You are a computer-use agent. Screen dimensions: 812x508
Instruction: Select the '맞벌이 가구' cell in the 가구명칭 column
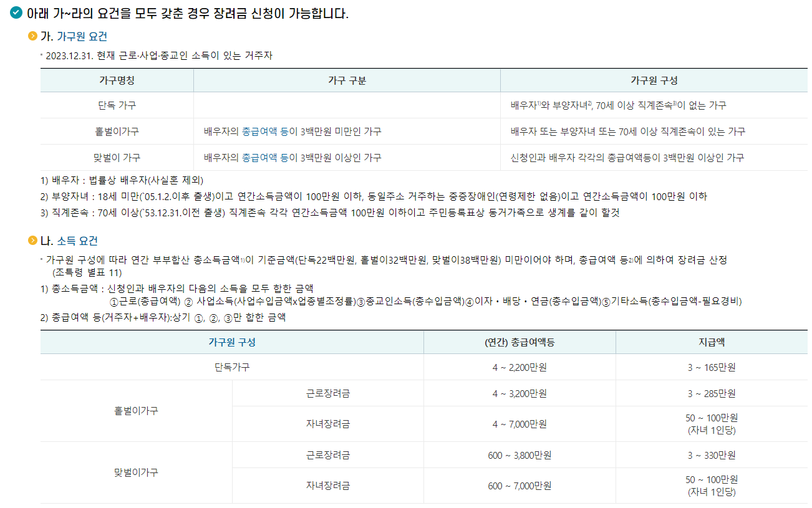click(x=117, y=158)
